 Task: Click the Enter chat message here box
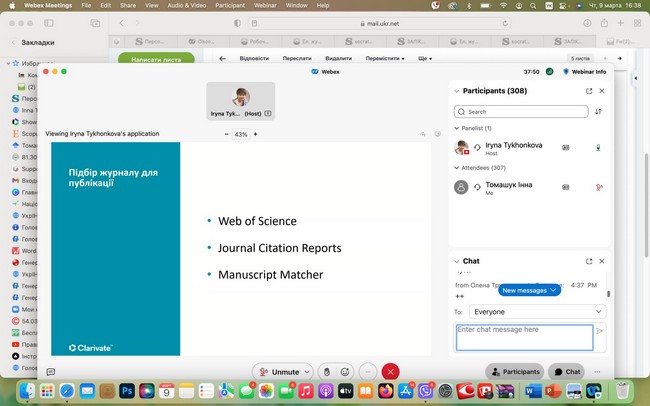(x=524, y=338)
